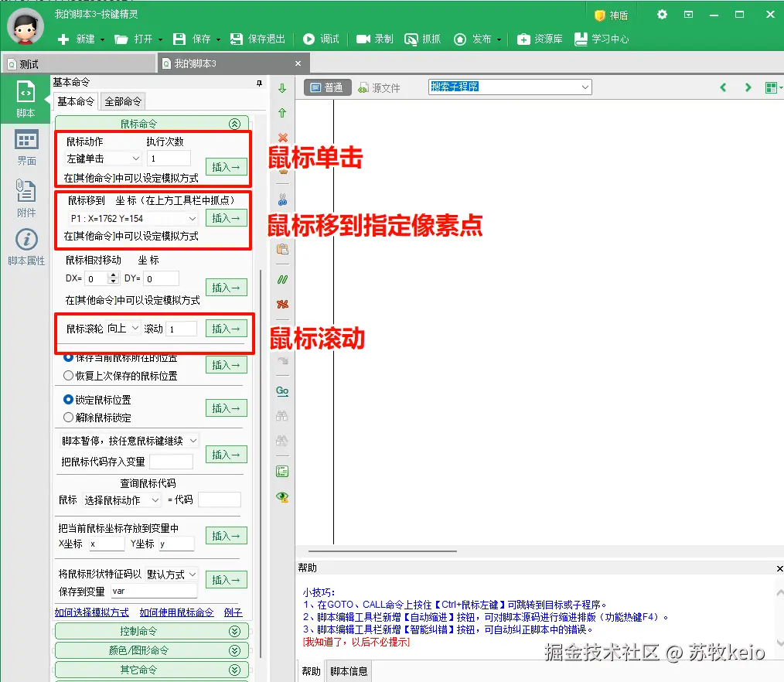Open the 选择鼠标动作 dropdown
Screen dimensions: 784x682
coord(121,500)
